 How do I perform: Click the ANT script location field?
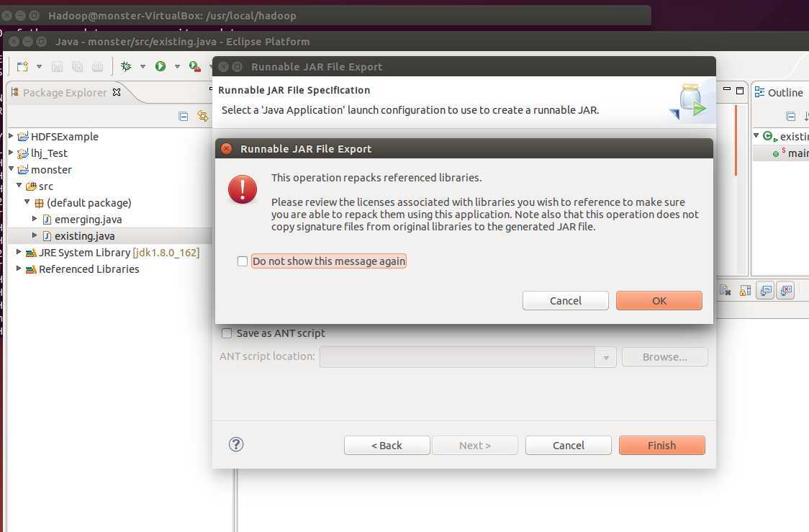pyautogui.click(x=457, y=357)
